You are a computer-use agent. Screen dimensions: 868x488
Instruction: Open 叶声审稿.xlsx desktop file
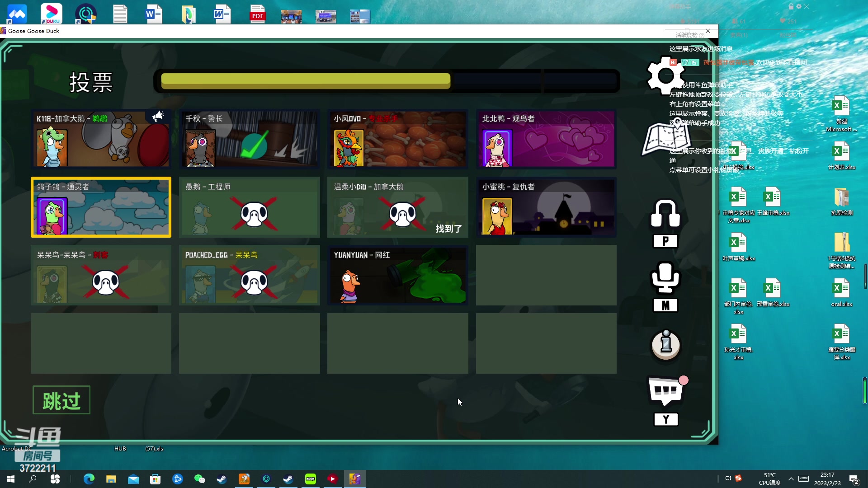click(739, 247)
